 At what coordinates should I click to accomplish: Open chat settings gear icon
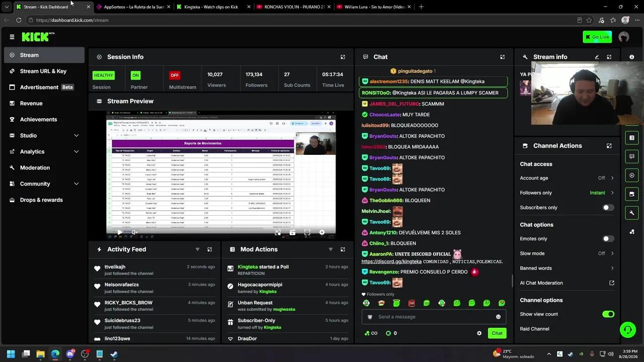coord(479,333)
